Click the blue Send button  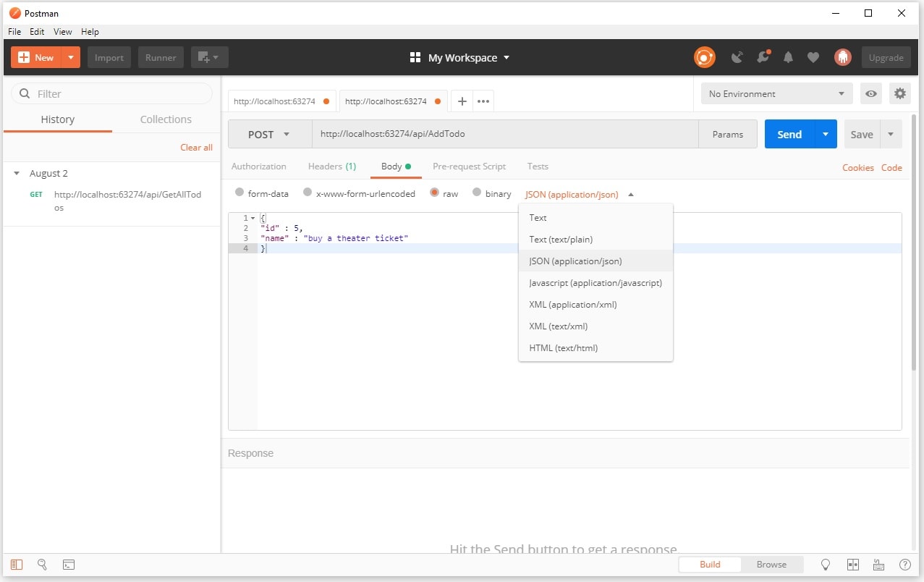pyautogui.click(x=789, y=135)
